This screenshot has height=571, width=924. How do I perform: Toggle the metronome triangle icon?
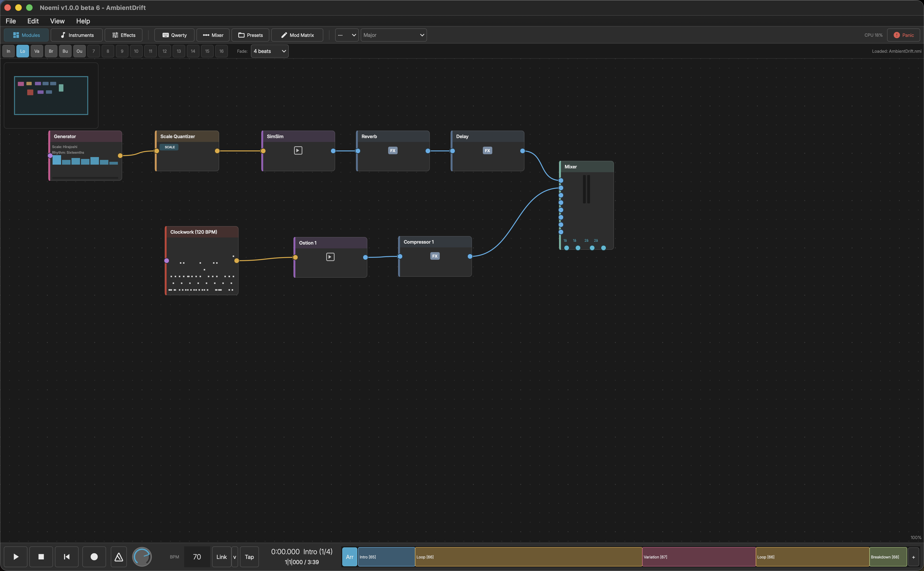(x=119, y=557)
